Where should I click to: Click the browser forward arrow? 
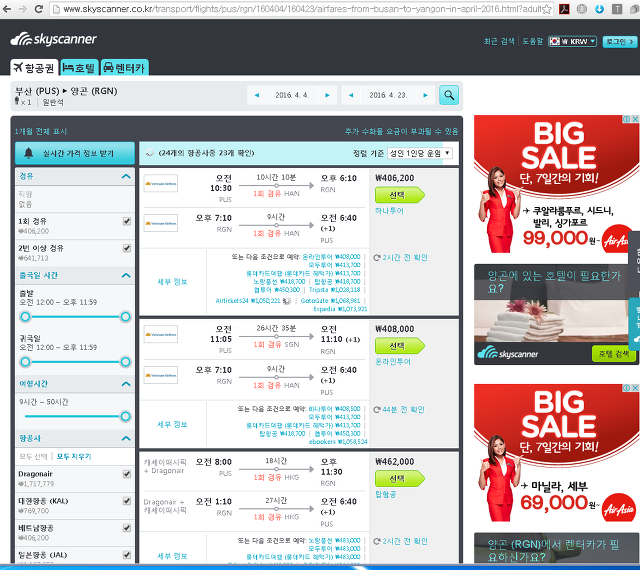[22, 9]
